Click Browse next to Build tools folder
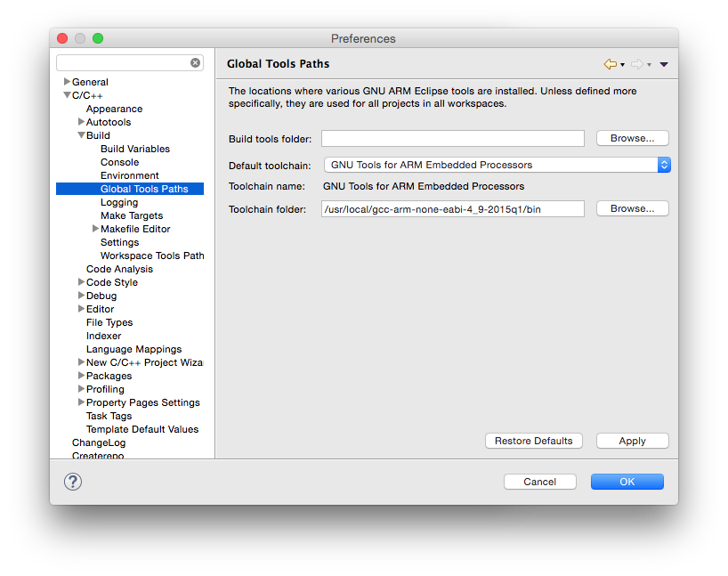This screenshot has height=576, width=728. [x=632, y=138]
